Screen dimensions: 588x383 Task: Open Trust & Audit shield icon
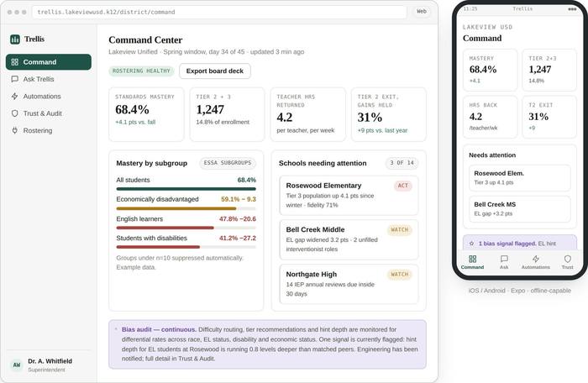click(x=14, y=113)
